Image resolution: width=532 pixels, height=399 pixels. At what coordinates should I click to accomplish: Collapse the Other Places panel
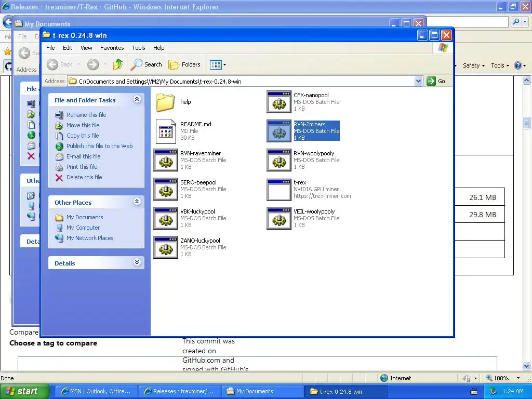[137, 202]
